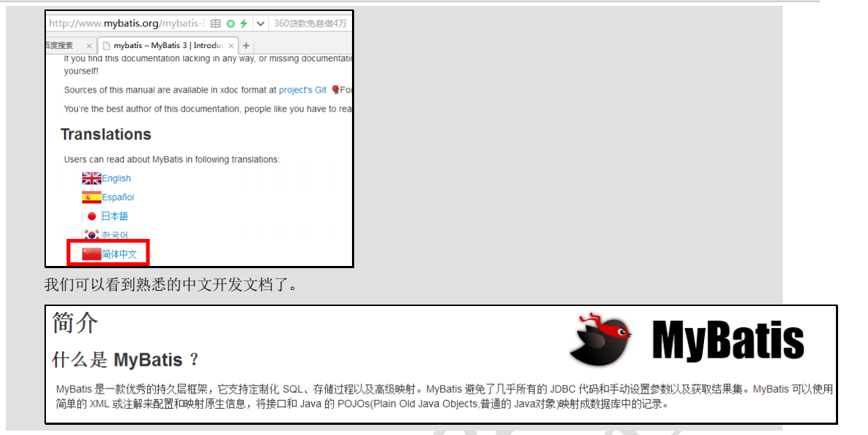This screenshot has height=435, width=868.
Task: Click the paragraph starting 'MyBatis 是一款优秀的持久层框架'
Action: point(444,396)
